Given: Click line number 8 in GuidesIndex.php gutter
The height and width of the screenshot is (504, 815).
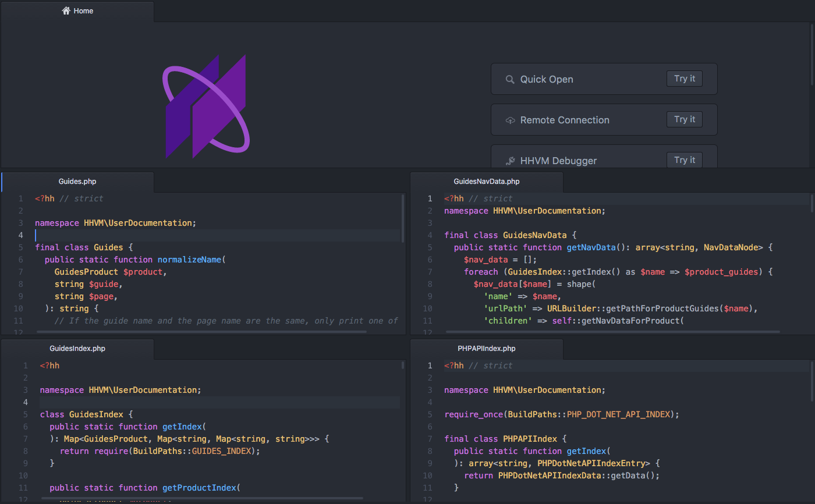Looking at the screenshot, I should click(x=25, y=451).
